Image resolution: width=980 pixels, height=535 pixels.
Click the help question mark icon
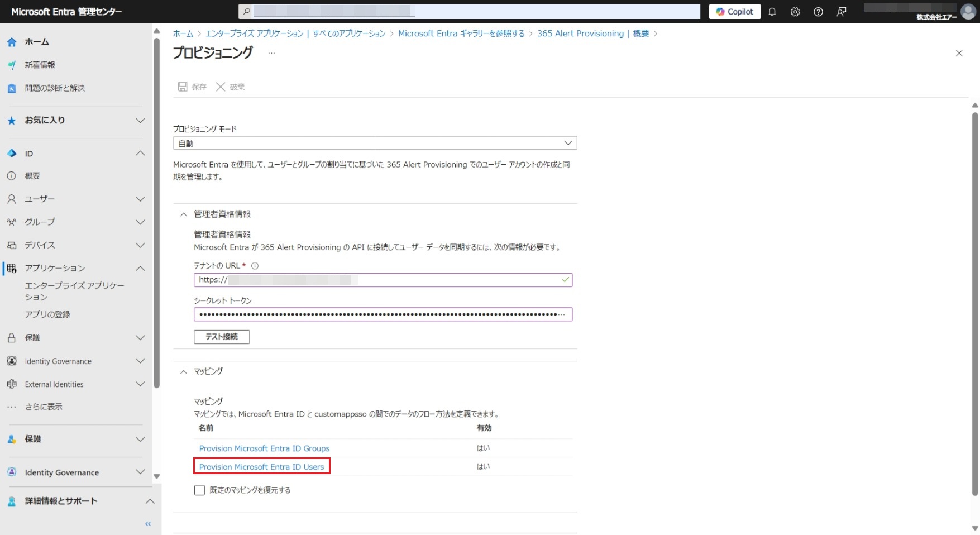point(818,12)
